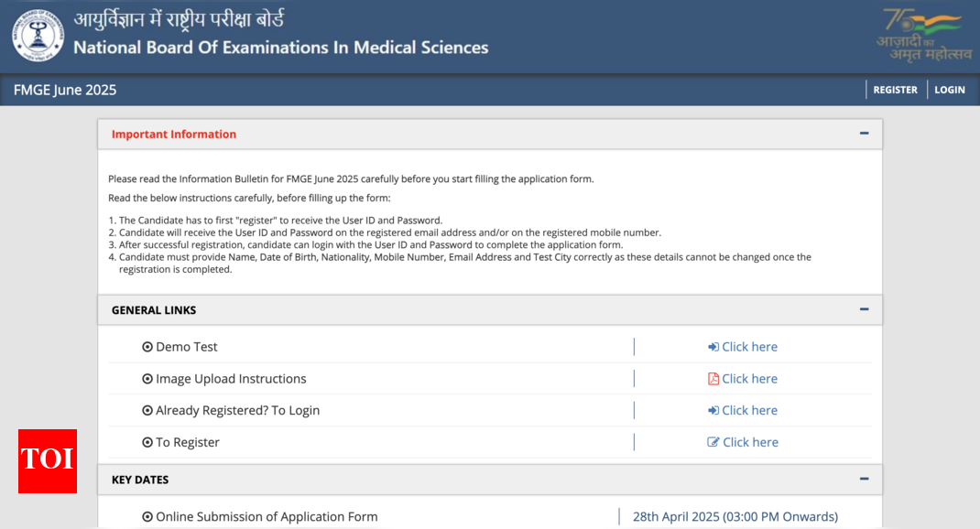Click the Online Submission bullet icon

[147, 516]
